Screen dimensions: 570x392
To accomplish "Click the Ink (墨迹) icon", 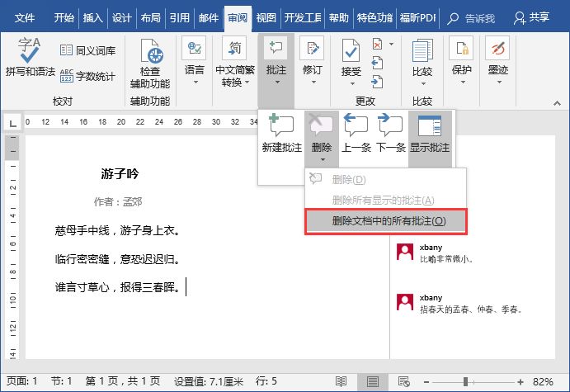I will click(497, 49).
